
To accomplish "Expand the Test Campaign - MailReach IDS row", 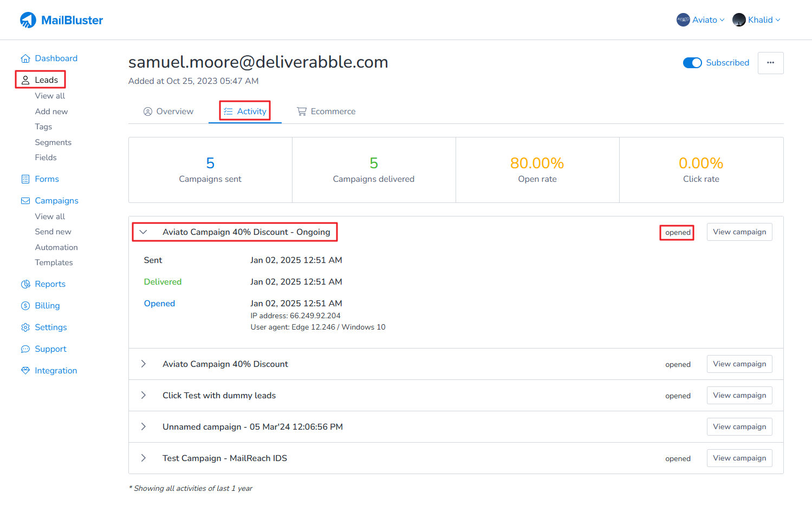I will (x=144, y=458).
